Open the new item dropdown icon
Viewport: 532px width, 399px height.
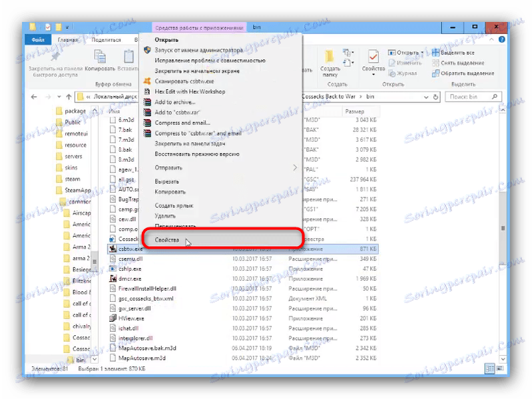[x=348, y=53]
